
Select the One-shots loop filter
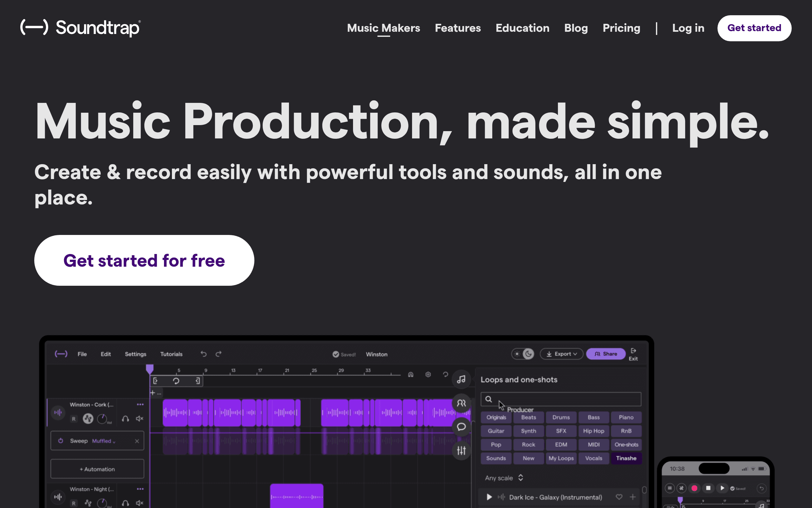(x=626, y=444)
